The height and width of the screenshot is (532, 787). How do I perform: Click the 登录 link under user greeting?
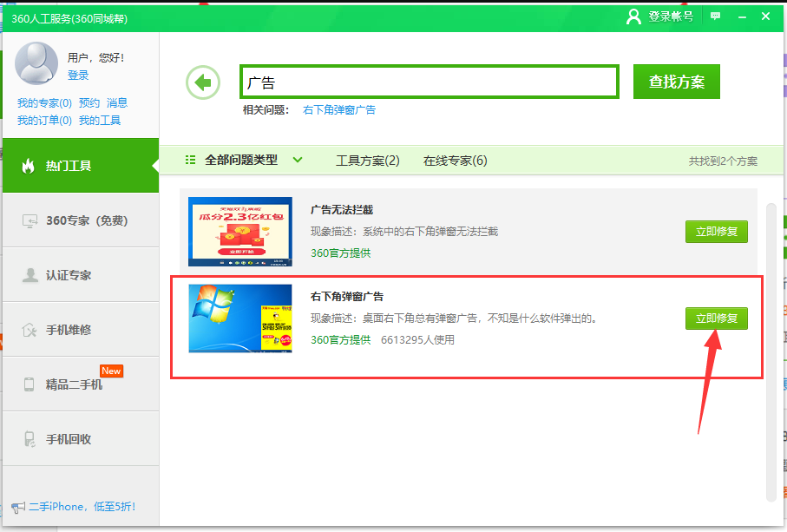[x=78, y=76]
